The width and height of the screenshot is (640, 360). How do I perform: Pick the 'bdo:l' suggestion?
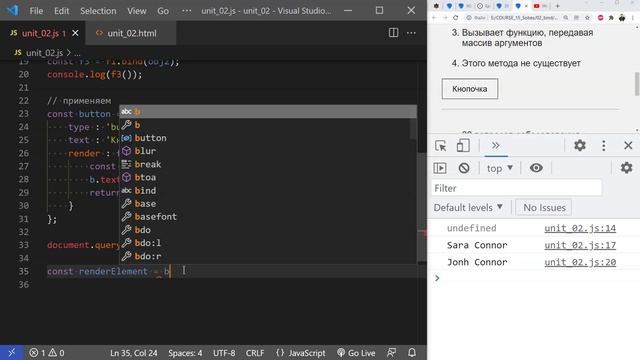click(x=268, y=243)
